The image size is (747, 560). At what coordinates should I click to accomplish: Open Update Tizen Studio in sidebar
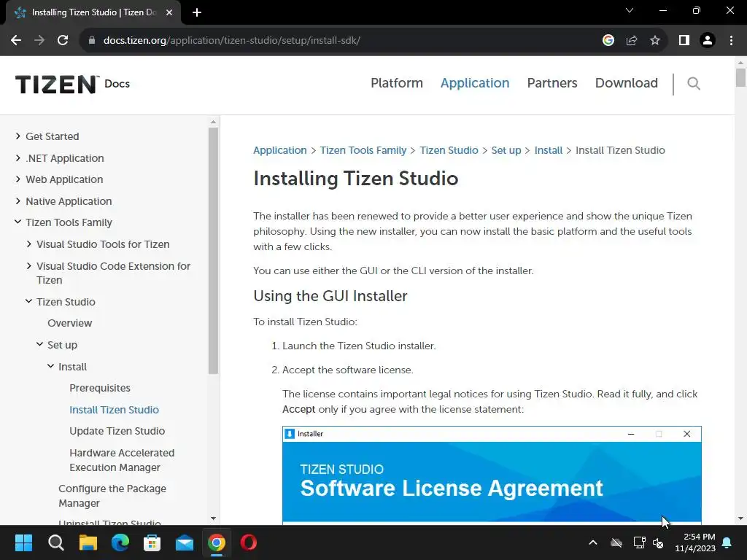117,431
